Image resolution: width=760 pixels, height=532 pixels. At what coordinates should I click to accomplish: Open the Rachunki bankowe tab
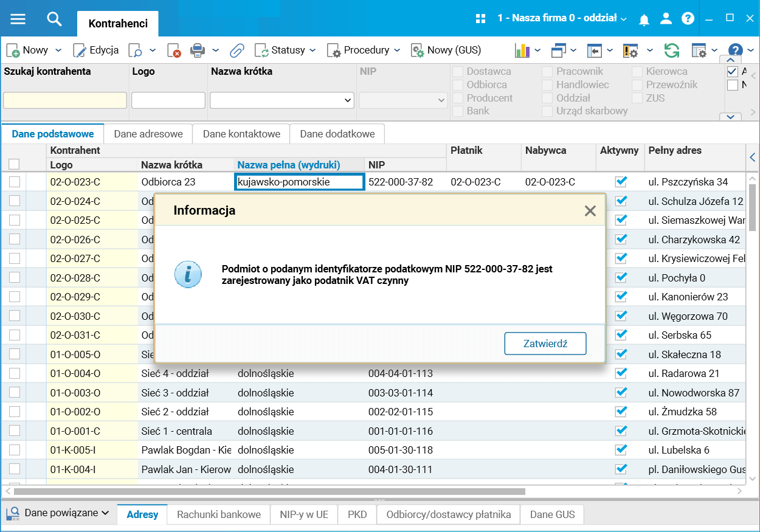(x=219, y=514)
